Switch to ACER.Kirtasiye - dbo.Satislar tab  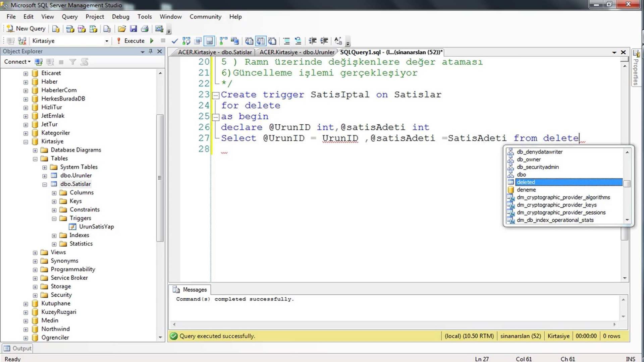(214, 52)
